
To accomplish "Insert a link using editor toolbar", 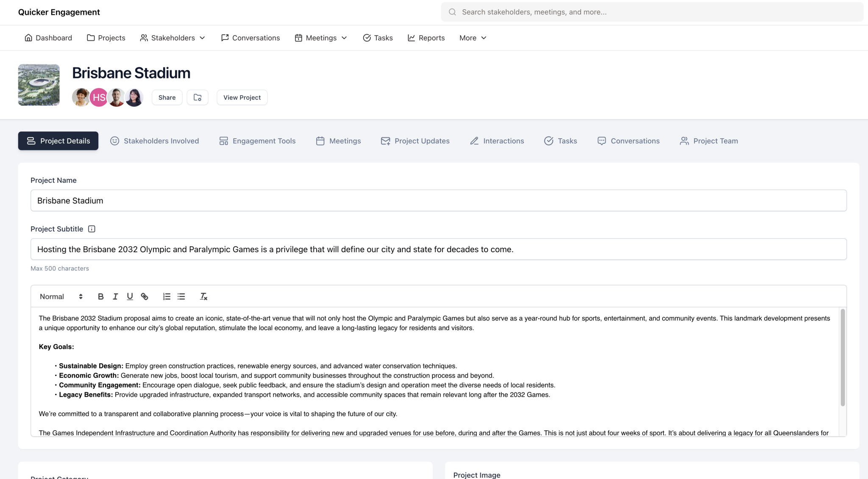I will pyautogui.click(x=145, y=297).
